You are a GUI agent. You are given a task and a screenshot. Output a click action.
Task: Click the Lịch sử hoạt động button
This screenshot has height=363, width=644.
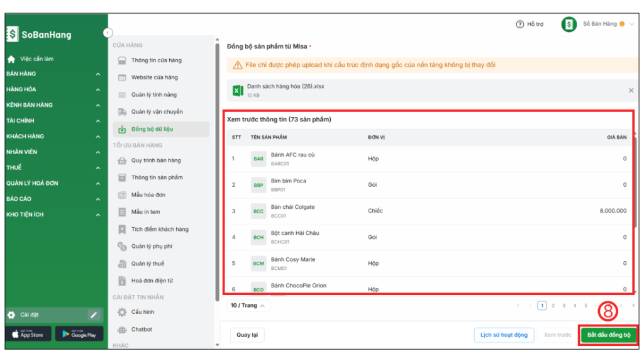pos(503,335)
